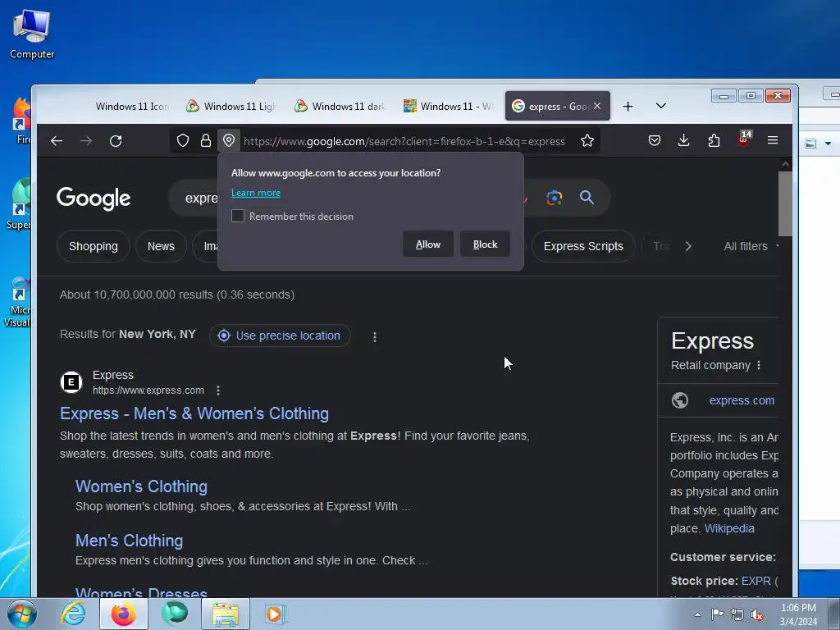Switch to the Windows 11 - W tab

point(448,107)
